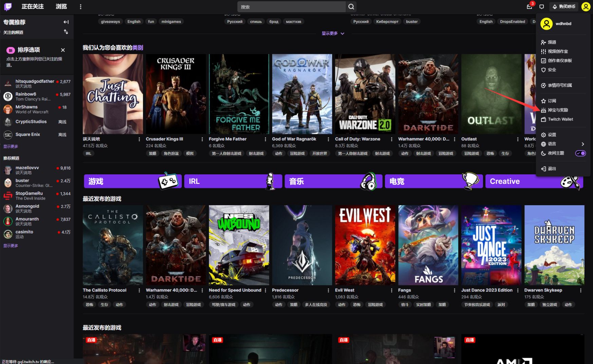Screen dimensions: 593x364
Task: Open Asmongold channel in recommended list
Action: click(37, 209)
